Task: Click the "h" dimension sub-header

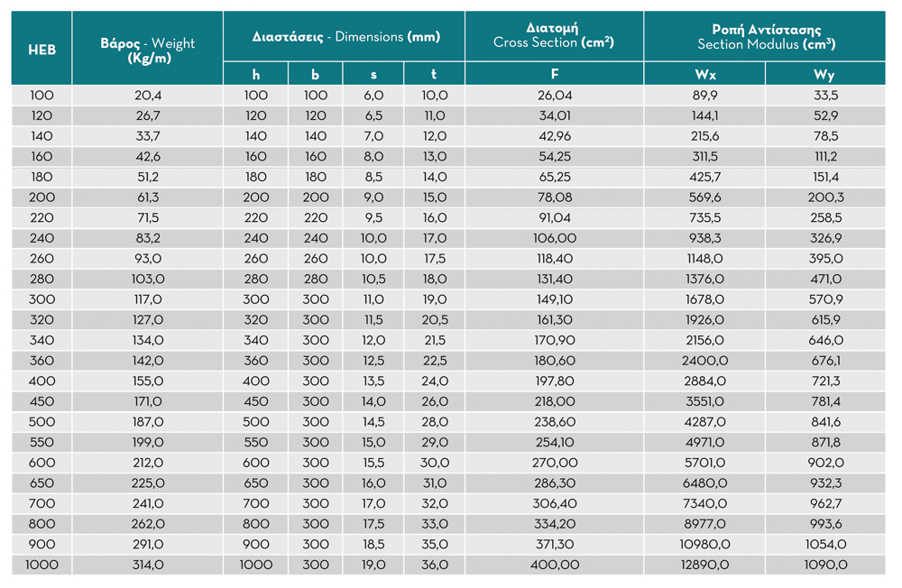Action: [256, 75]
